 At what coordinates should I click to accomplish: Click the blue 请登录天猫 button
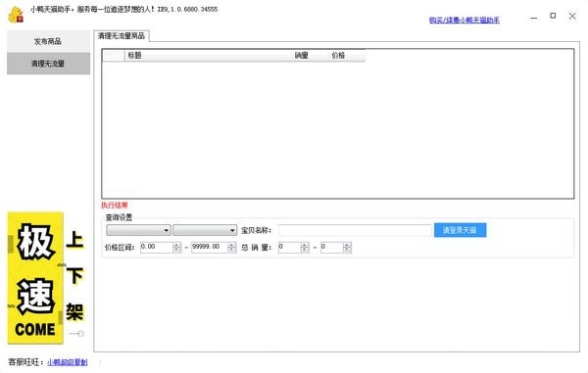click(460, 230)
